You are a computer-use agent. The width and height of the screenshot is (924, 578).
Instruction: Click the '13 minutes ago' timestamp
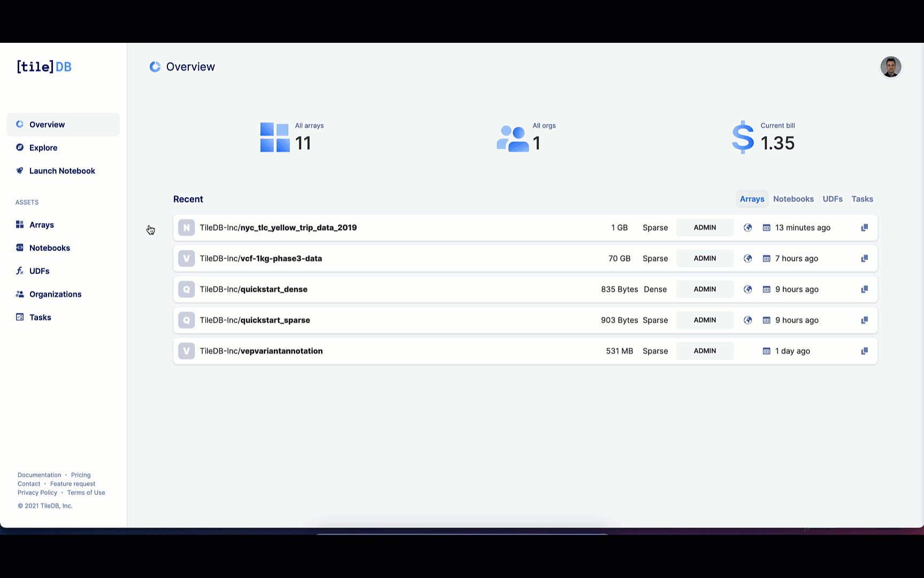pyautogui.click(x=803, y=227)
